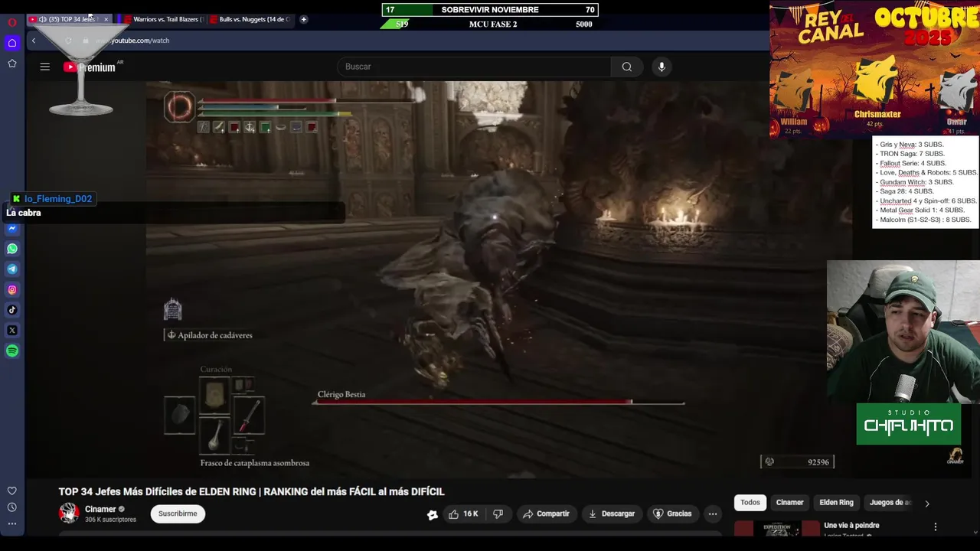Open the sidebar three-dots setup menu
The height and width of the screenshot is (551, 980).
(12, 524)
